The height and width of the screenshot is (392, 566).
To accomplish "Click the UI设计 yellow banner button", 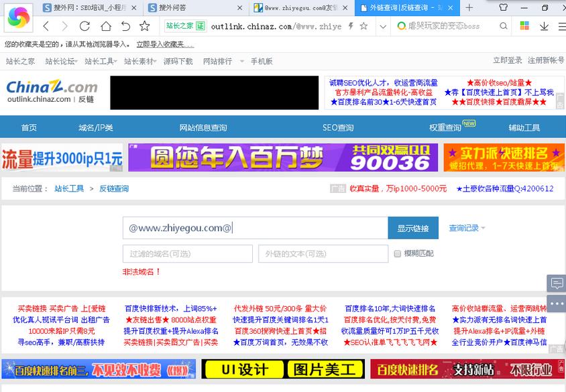I will point(245,369).
